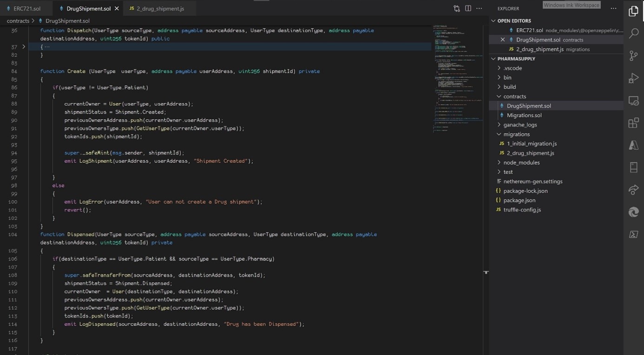Image resolution: width=644 pixels, height=355 pixels.
Task: Collapse the OPEN EDITORS section
Action: (x=514, y=20)
